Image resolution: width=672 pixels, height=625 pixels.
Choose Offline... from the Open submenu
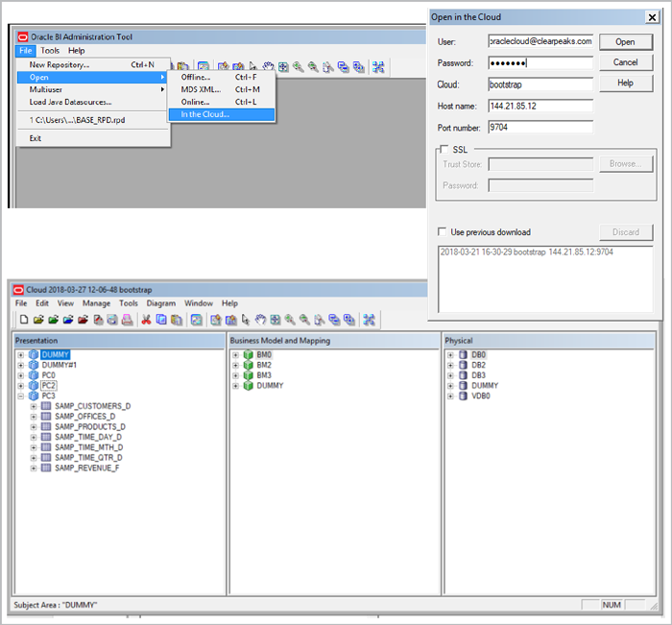pyautogui.click(x=222, y=77)
